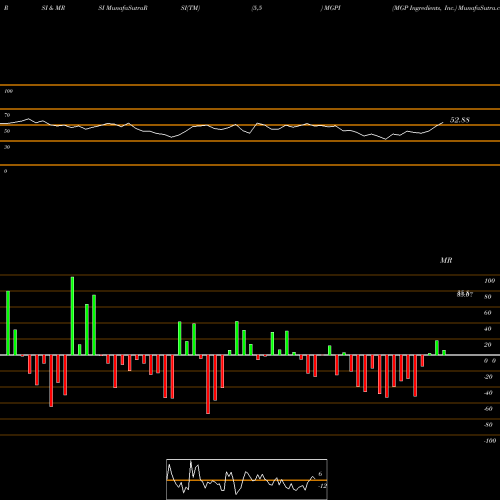Click the MR axis label -40
The image size is (500, 500).
[488, 393]
